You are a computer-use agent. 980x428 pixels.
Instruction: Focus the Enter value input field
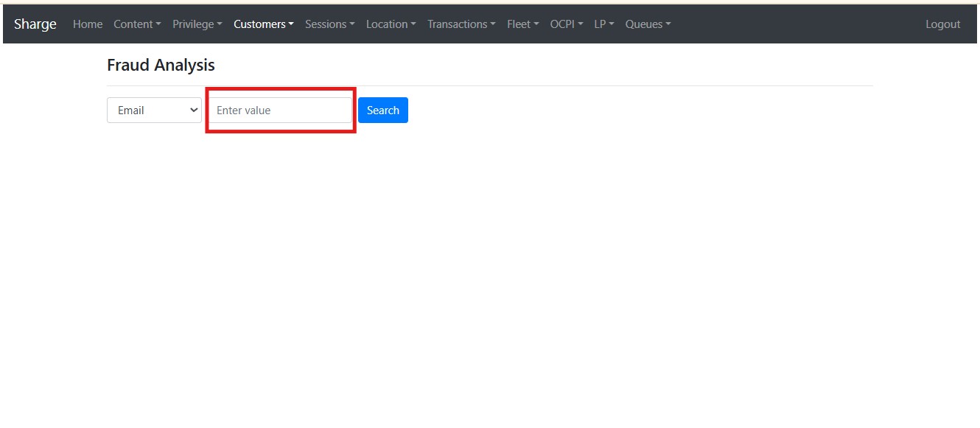point(280,110)
